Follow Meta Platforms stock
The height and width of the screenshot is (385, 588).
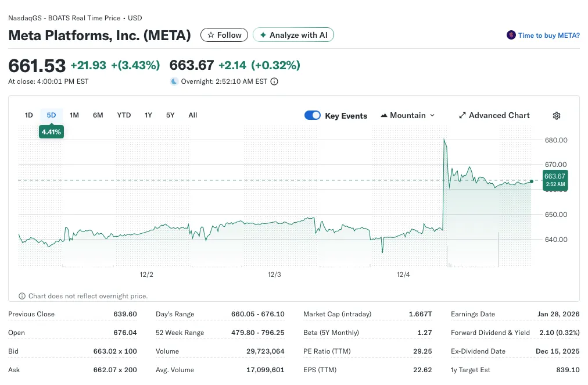[224, 35]
